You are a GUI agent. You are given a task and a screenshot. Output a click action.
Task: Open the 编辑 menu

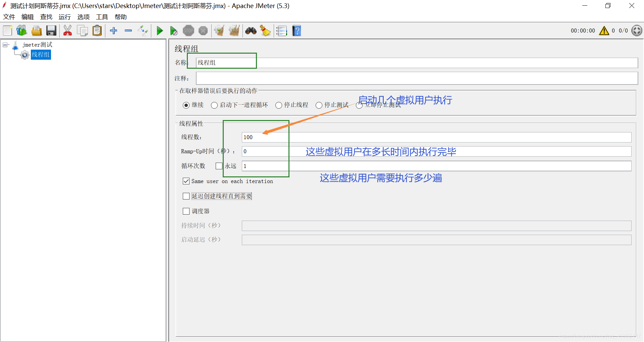pos(28,17)
